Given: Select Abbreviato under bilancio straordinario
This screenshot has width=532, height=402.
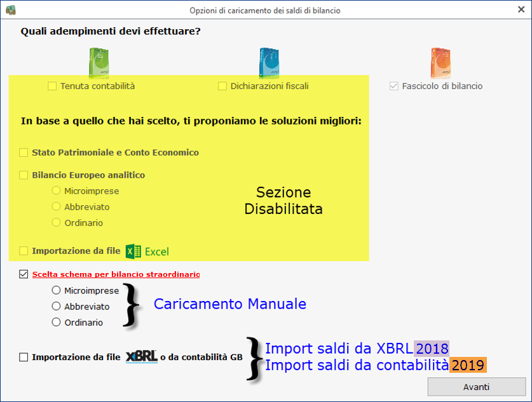Looking at the screenshot, I should 56,306.
